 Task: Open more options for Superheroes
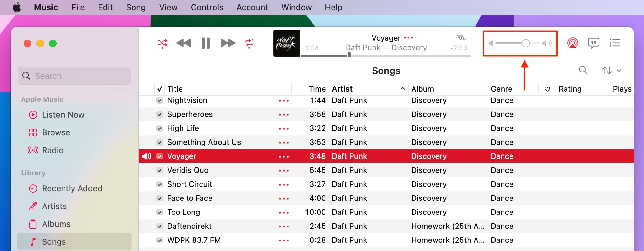[x=284, y=115]
